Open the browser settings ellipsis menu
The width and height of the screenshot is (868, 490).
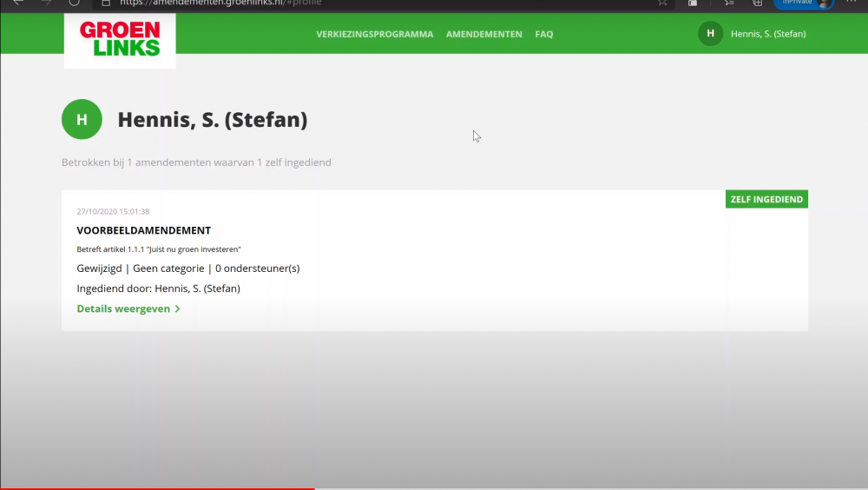tap(851, 3)
